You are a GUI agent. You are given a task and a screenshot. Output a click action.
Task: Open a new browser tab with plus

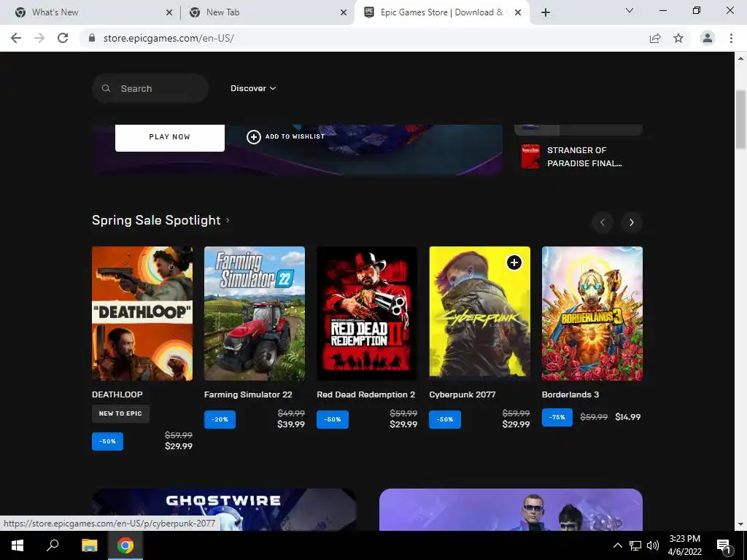tap(546, 12)
